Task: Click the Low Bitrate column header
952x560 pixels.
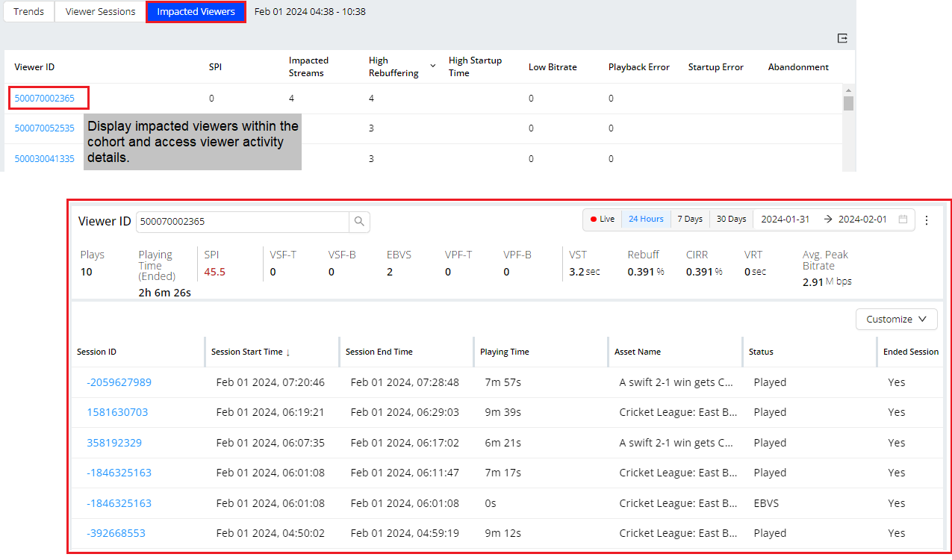Action: point(553,67)
